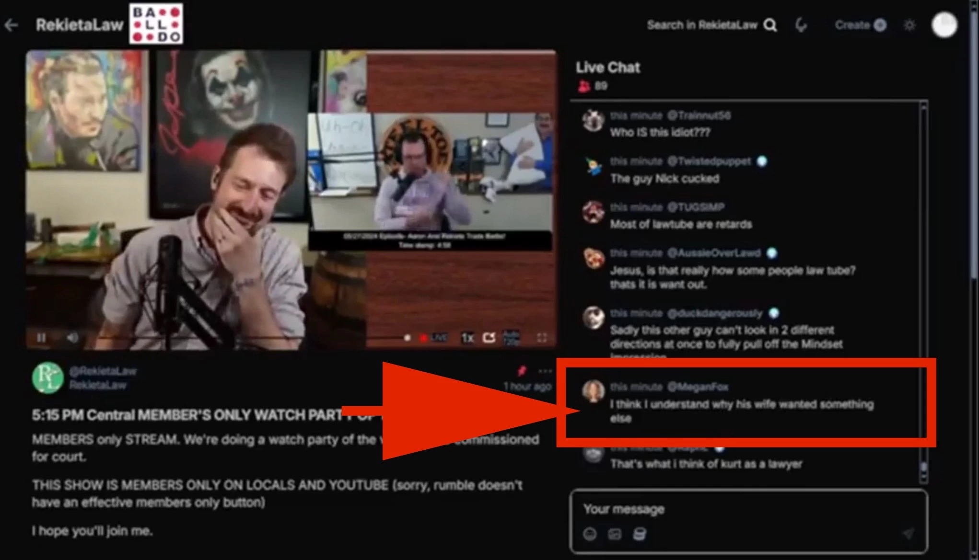Click the 'The guy Nick cucked' message

click(664, 179)
